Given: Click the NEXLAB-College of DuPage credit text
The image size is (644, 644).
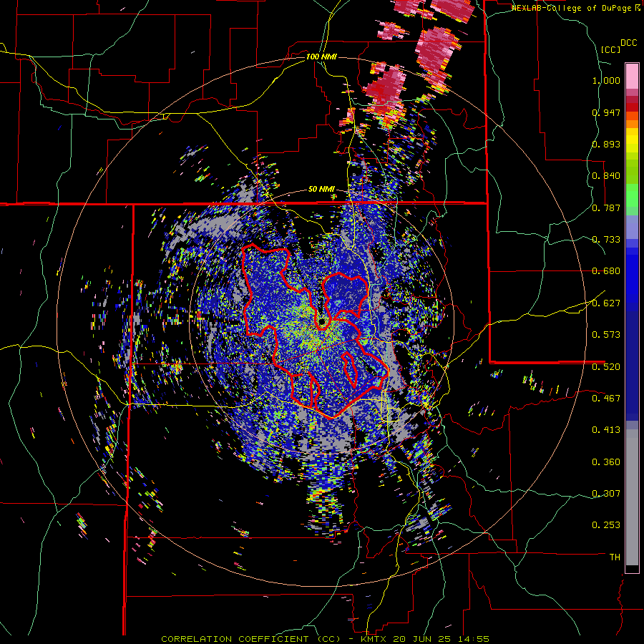Looking at the screenshot, I should tap(573, 8).
